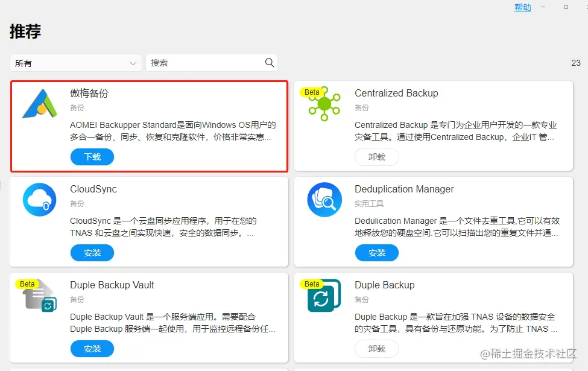Click 下载 button for 傲梅备份
Image resolution: width=588 pixels, height=371 pixels.
[x=92, y=157]
